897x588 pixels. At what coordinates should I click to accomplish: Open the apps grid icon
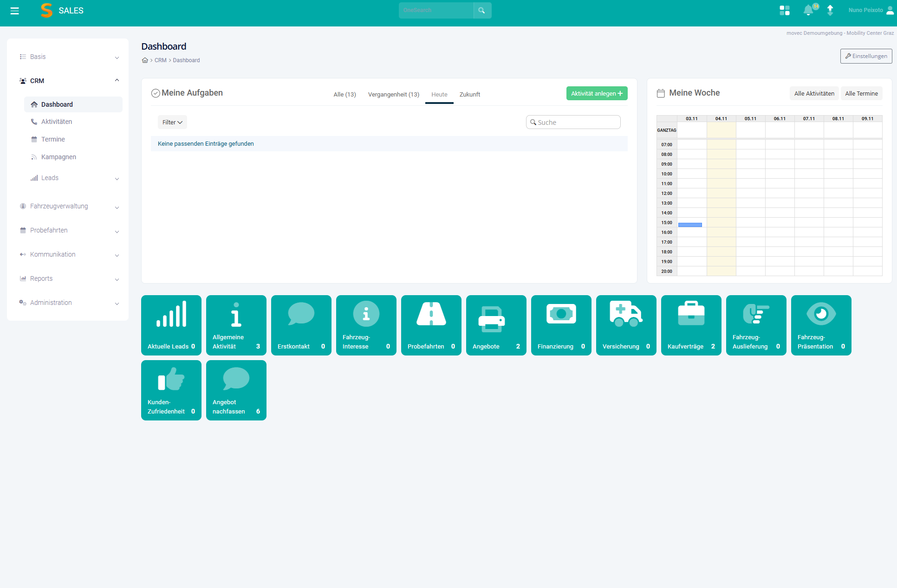pos(785,10)
